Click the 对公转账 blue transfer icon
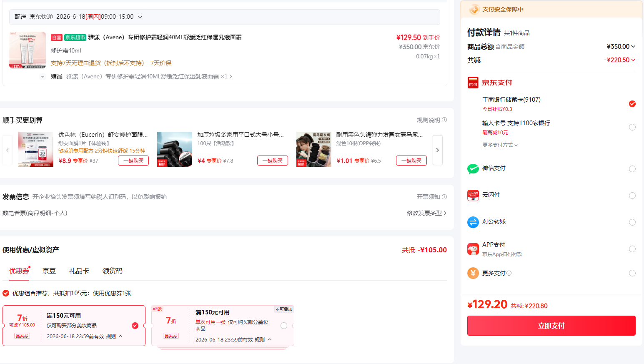644x364 pixels. (473, 222)
